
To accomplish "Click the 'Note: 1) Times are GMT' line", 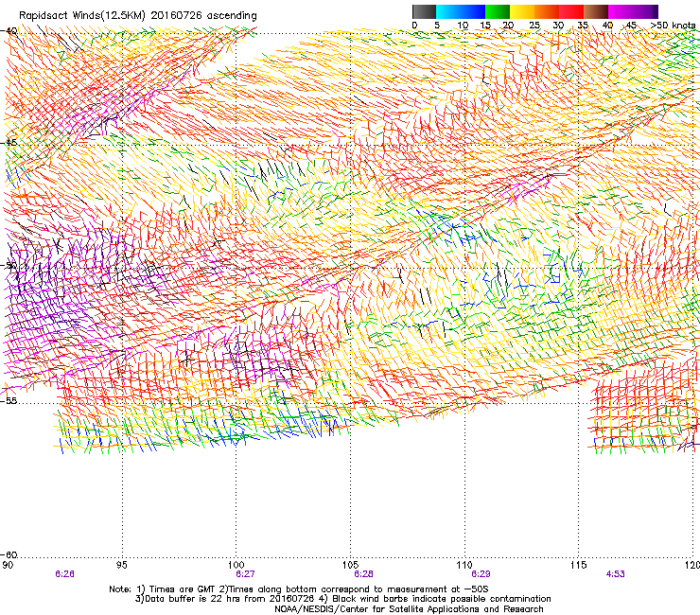I will [x=299, y=589].
